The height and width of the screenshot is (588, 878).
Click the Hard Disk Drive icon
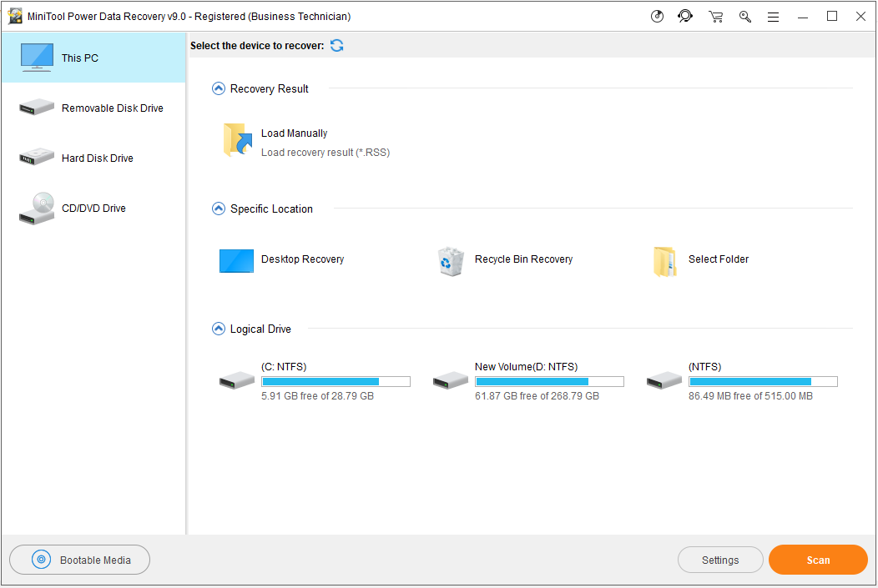click(37, 157)
